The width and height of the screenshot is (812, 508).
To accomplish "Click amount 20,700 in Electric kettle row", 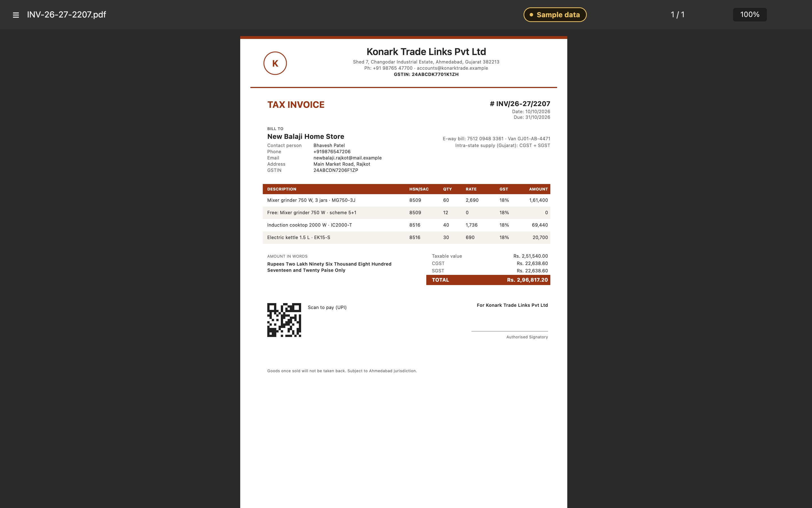I will 540,238.
